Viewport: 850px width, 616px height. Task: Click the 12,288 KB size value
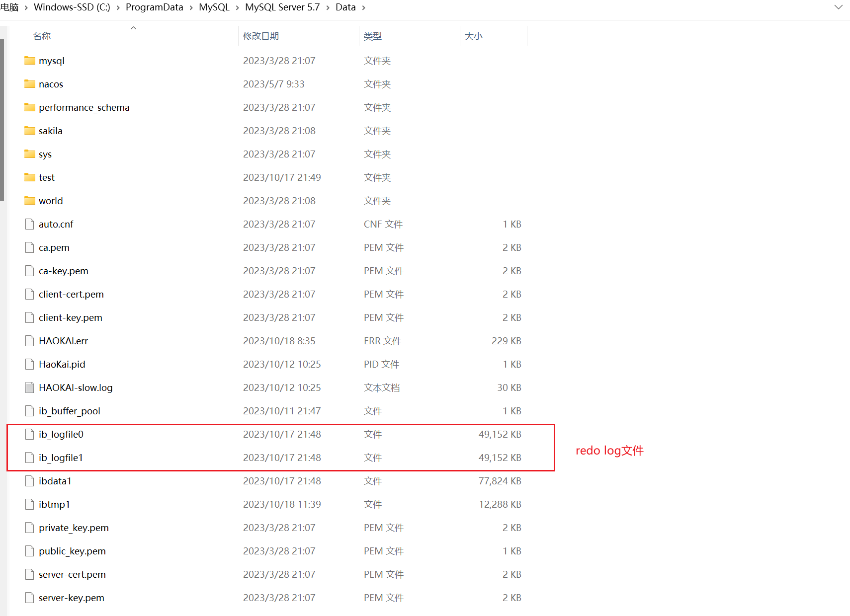point(500,504)
